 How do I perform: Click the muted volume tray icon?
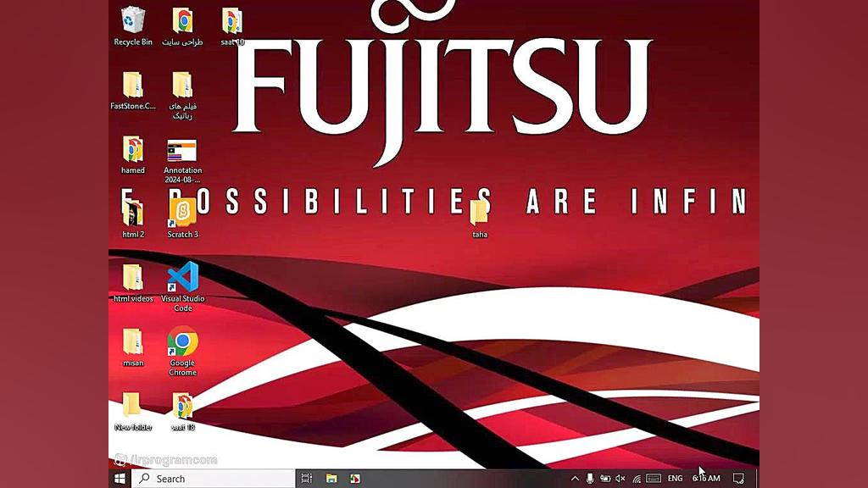[x=620, y=479]
